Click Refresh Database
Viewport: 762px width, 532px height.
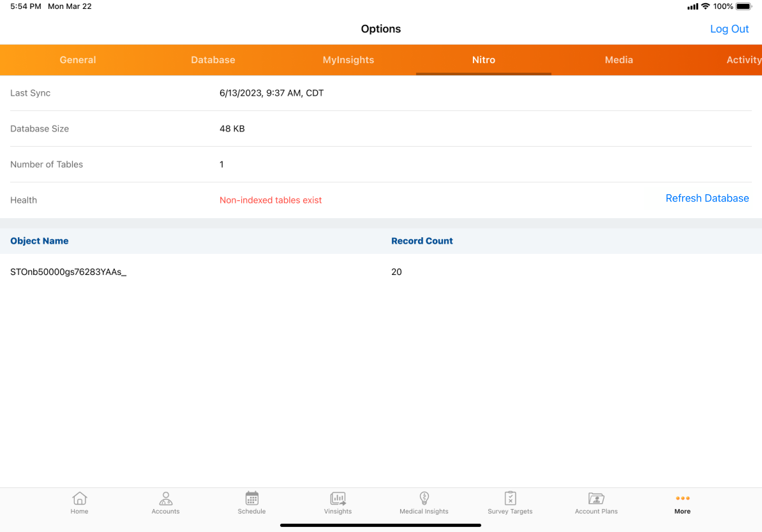pos(707,198)
